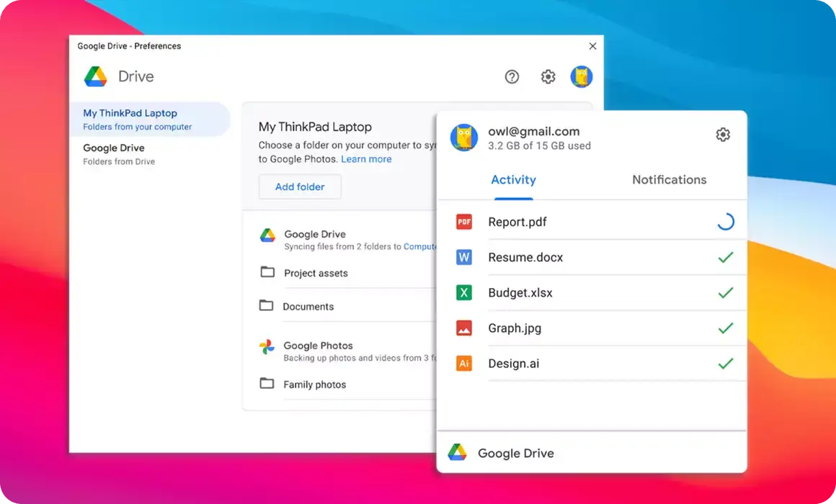Image resolution: width=836 pixels, height=504 pixels.
Task: Toggle the green checkmark beside Resume.docx
Action: coord(725,257)
